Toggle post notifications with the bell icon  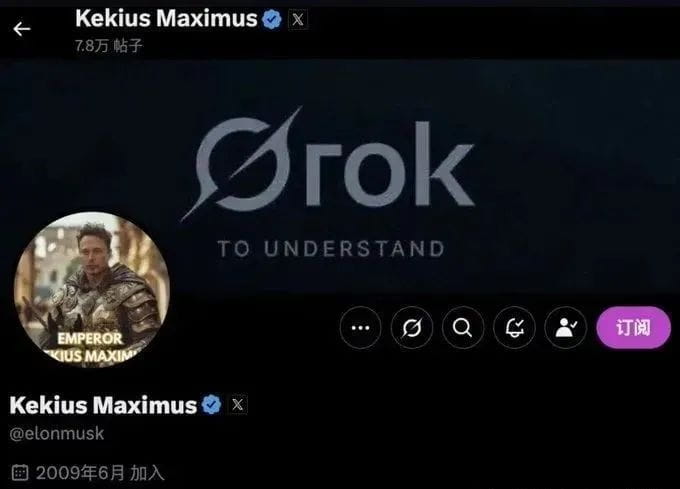point(514,327)
